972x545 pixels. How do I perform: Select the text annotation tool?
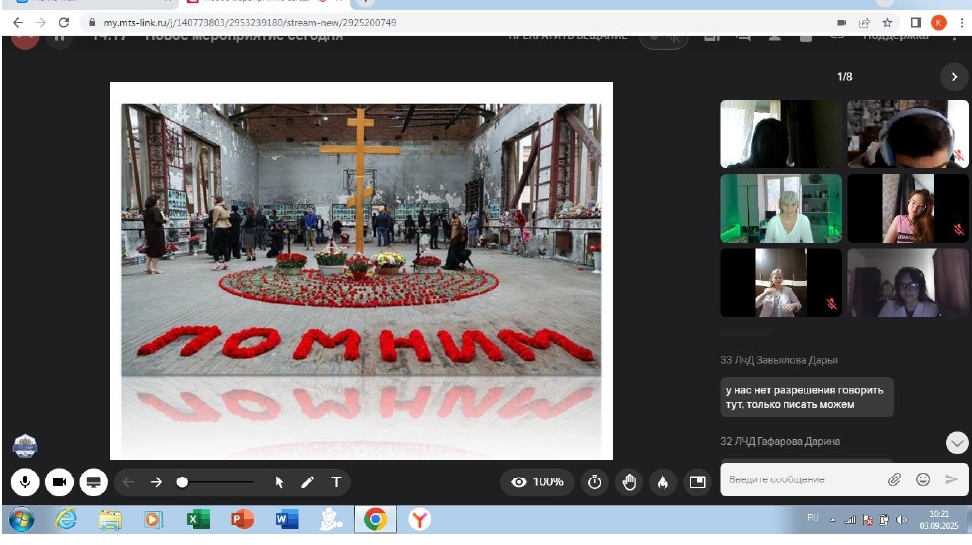[336, 482]
